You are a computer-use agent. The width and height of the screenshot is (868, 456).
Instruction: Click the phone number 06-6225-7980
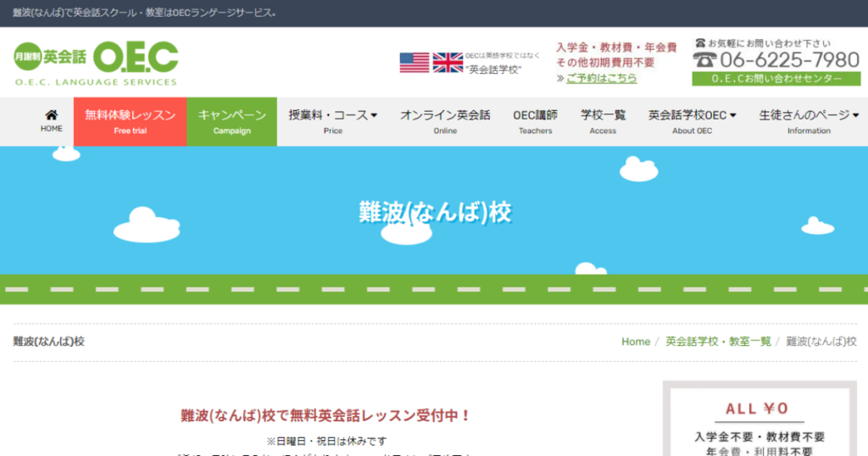[789, 60]
